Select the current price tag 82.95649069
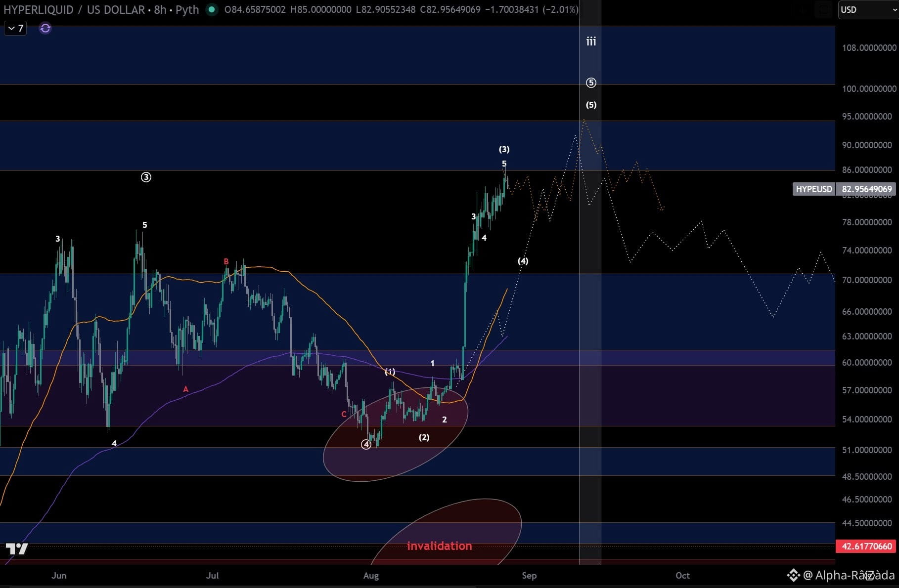 867,189
